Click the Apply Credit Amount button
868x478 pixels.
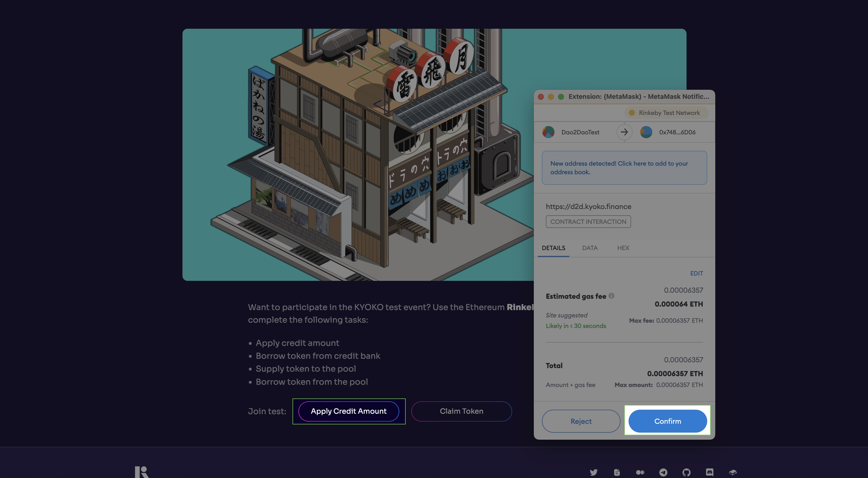pyautogui.click(x=349, y=411)
